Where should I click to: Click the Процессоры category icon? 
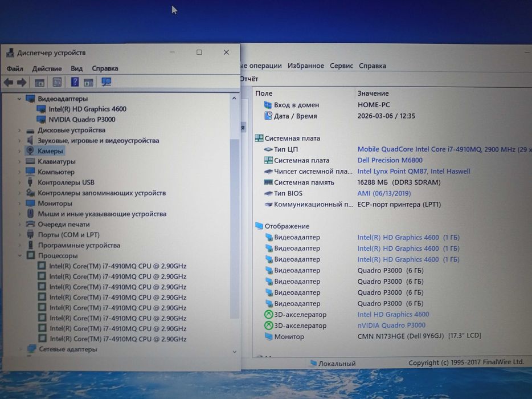pyautogui.click(x=31, y=255)
